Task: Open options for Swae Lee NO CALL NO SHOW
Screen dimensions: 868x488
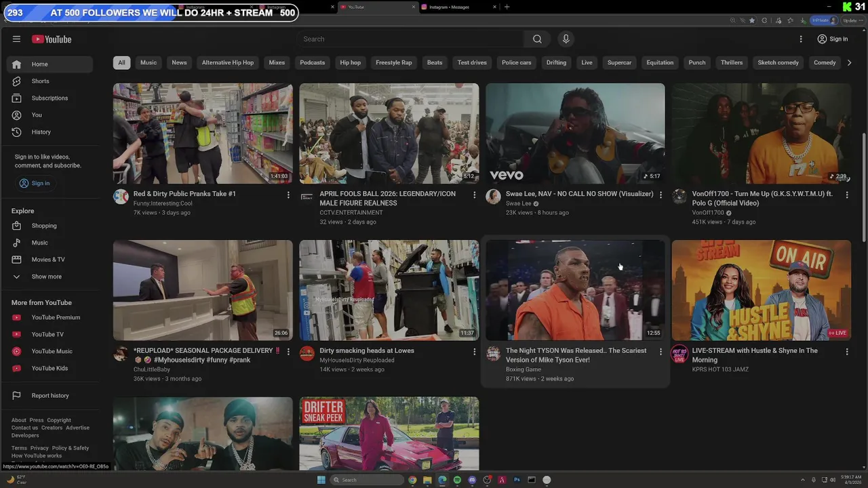Action: (x=660, y=195)
